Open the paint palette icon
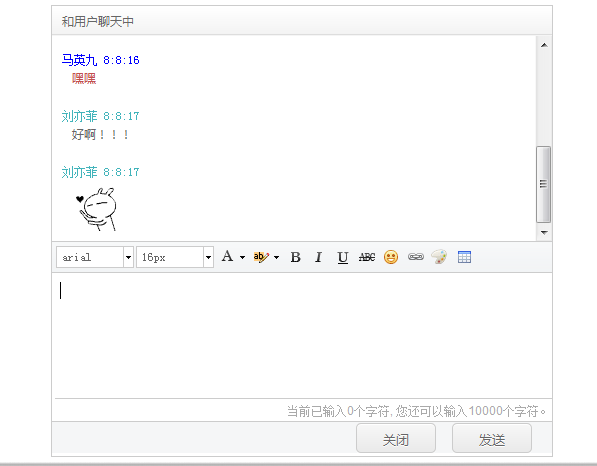 [x=439, y=257]
